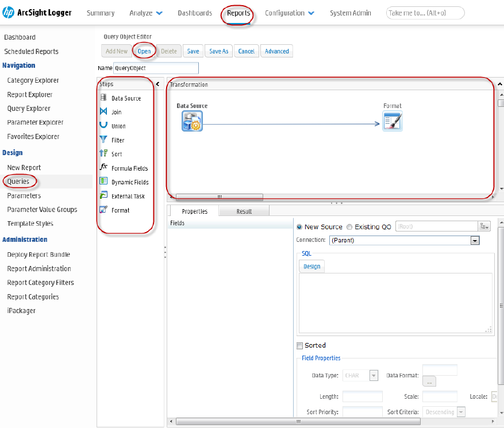This screenshot has height=428, width=504.
Task: Open the Existing QO tree browse icon
Action: [x=484, y=226]
